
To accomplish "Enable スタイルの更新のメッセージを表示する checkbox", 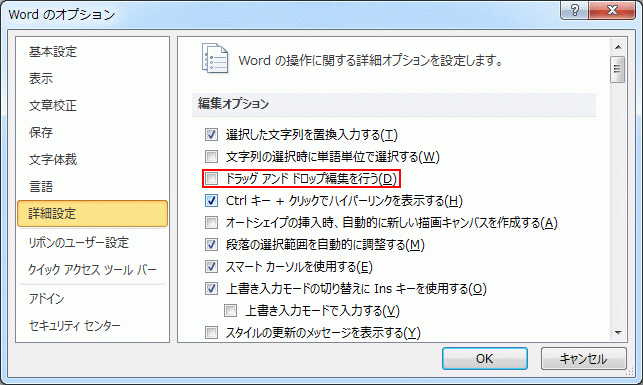I will 211,333.
